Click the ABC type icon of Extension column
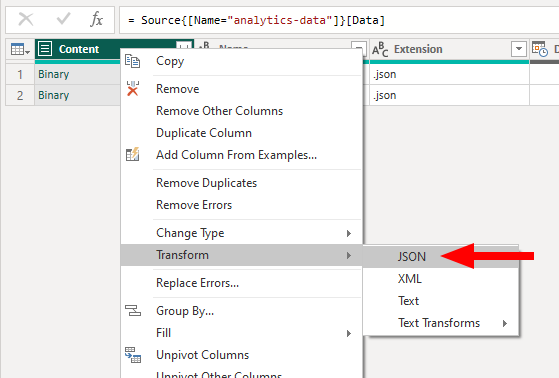Image resolution: width=559 pixels, height=378 pixels. (x=380, y=49)
